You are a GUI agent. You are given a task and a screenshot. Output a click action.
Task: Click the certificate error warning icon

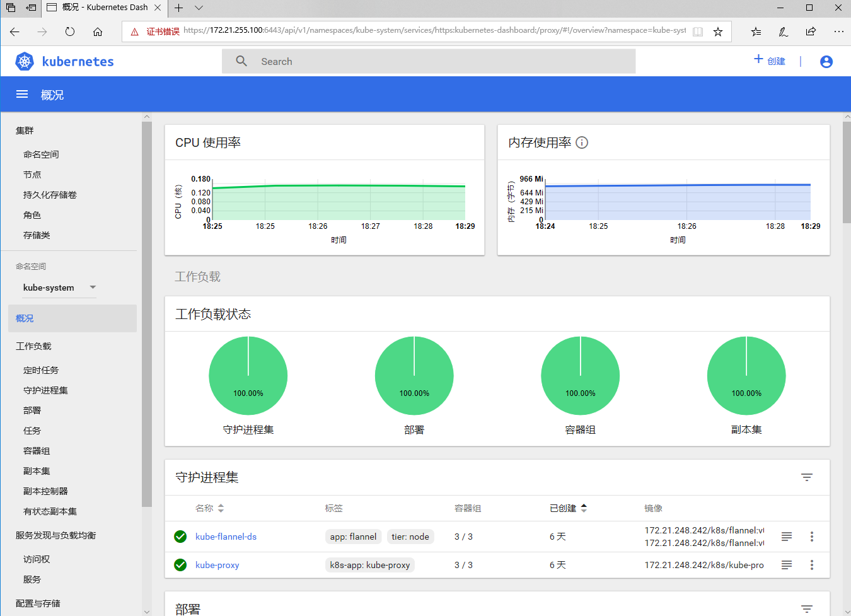(x=135, y=32)
